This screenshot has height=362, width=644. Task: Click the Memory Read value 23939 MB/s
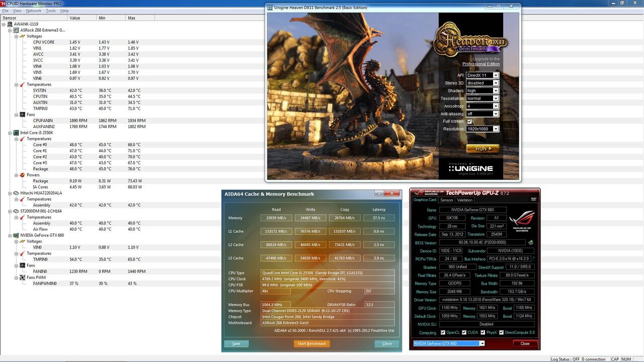pos(276,218)
